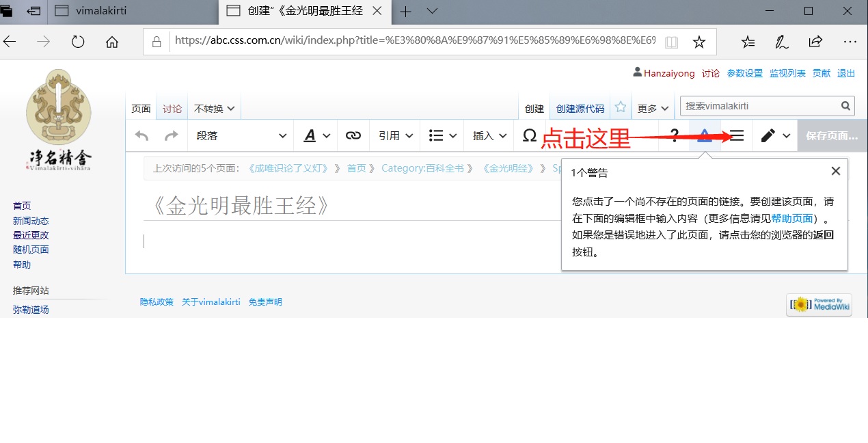Open the 引用 cite dropdown
The image size is (868, 443).
coord(396,135)
